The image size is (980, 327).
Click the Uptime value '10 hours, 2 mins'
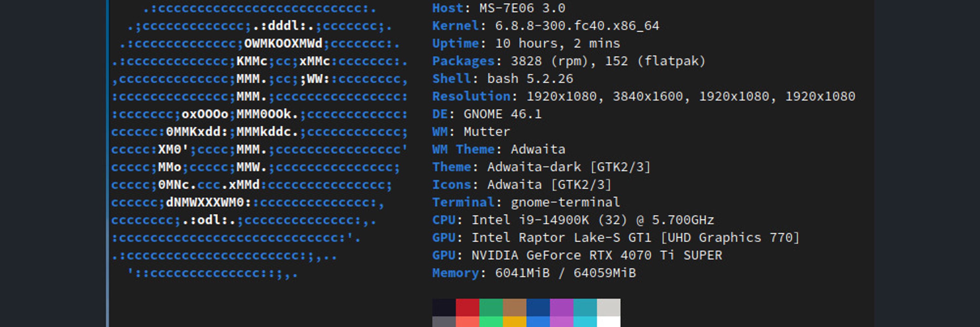557,43
